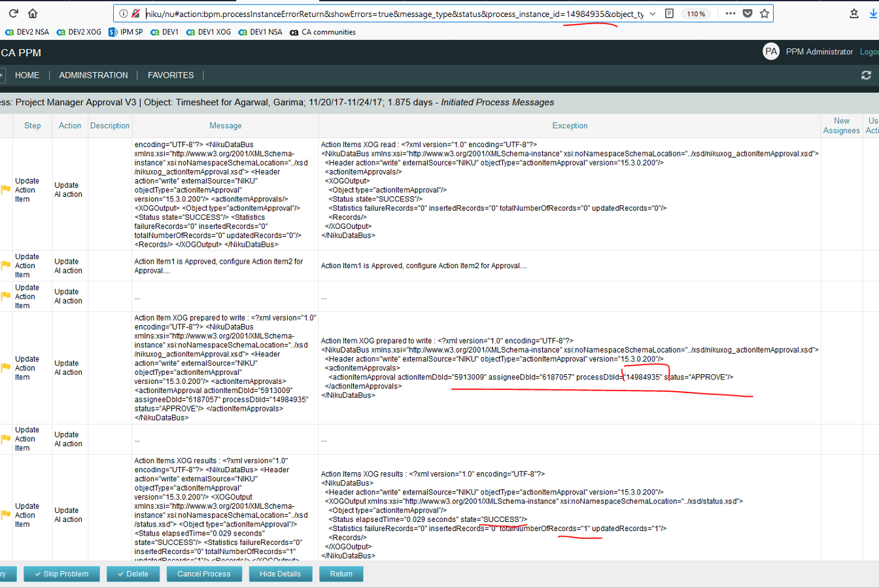Reload the page with the browser reload button
The image size is (879, 588).
13,13
